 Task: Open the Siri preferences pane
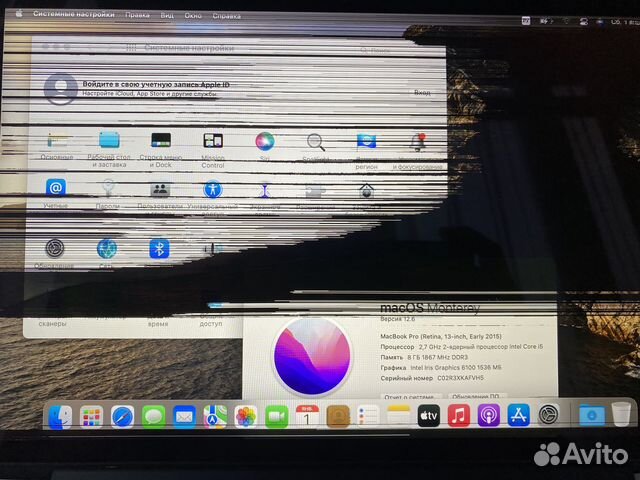coord(264,146)
